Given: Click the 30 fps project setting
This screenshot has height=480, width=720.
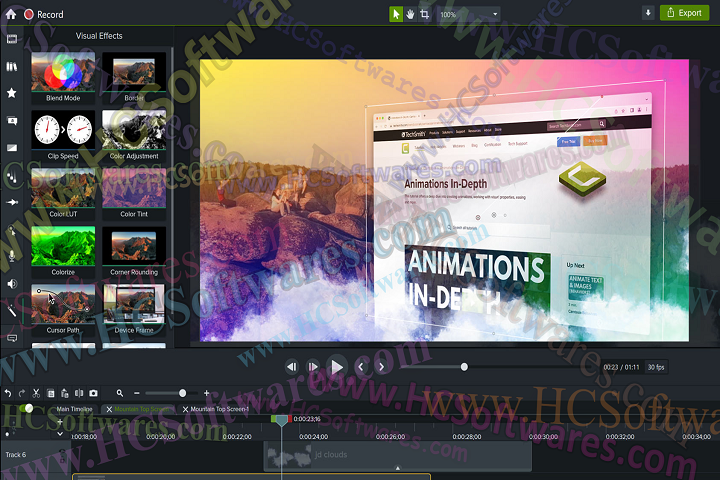Looking at the screenshot, I should click(x=656, y=367).
